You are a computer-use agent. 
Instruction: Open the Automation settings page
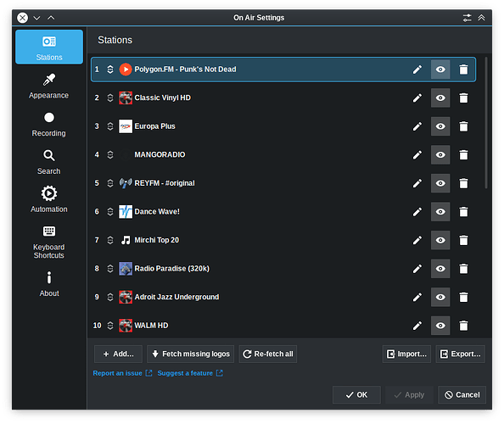tap(49, 199)
